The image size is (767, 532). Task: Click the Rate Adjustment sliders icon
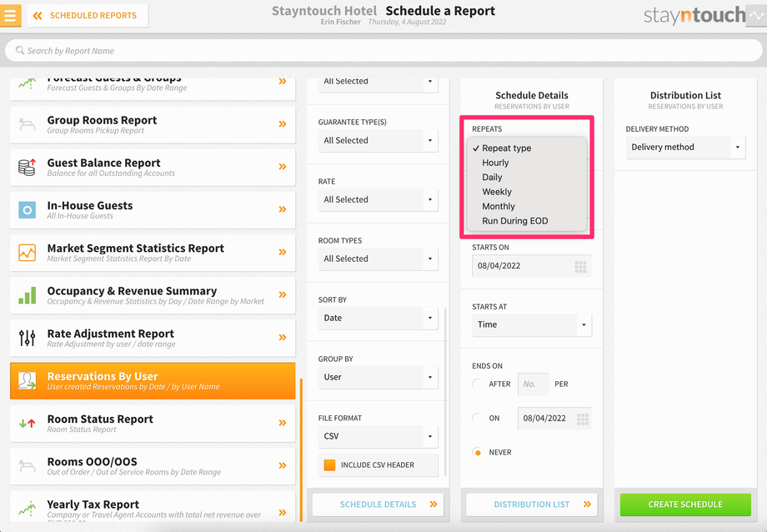[27, 338]
